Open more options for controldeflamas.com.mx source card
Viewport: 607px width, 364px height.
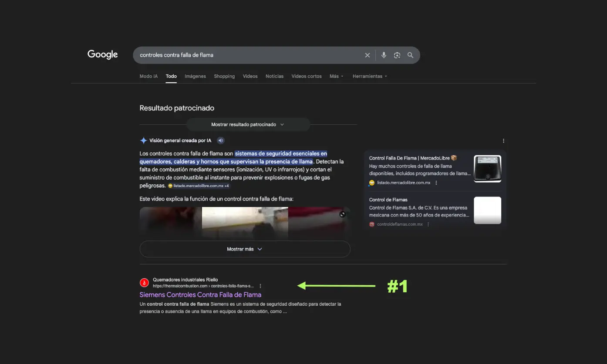click(428, 224)
